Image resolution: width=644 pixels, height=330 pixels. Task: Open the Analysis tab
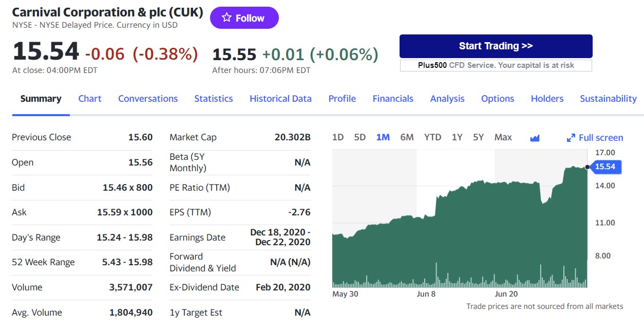(x=447, y=99)
